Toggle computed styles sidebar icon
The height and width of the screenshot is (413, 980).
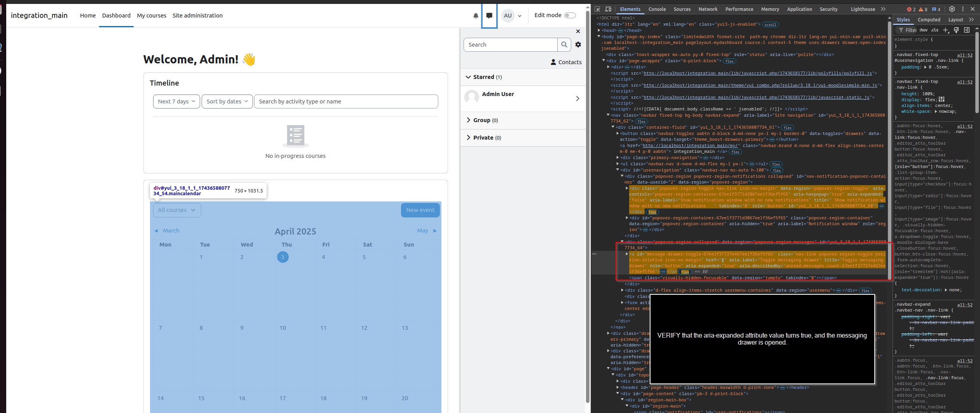coord(967,30)
